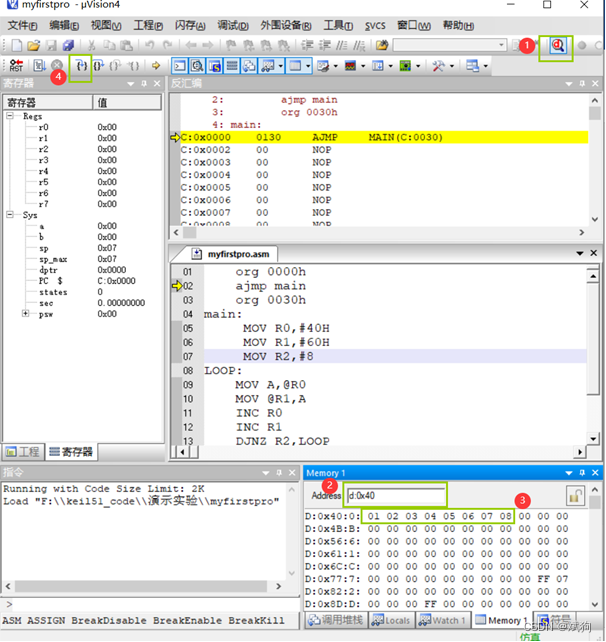Screen dimensions: 606x642
Task: Pin the 指令 command panel
Action: [x=279, y=473]
